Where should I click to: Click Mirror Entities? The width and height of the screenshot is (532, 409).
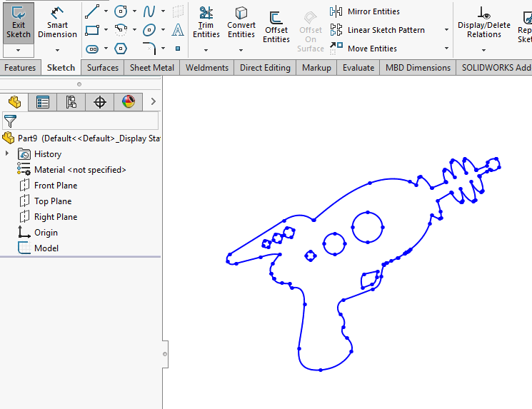pos(365,11)
